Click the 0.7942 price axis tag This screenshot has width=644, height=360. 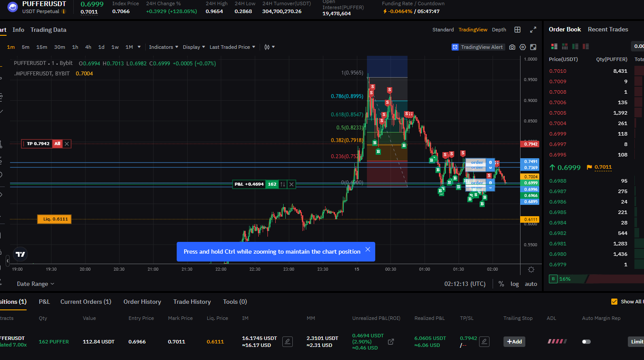pyautogui.click(x=530, y=144)
